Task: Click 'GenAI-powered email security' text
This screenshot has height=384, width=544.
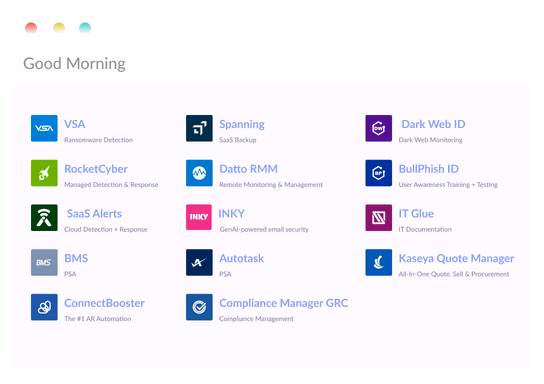Action: (x=264, y=229)
